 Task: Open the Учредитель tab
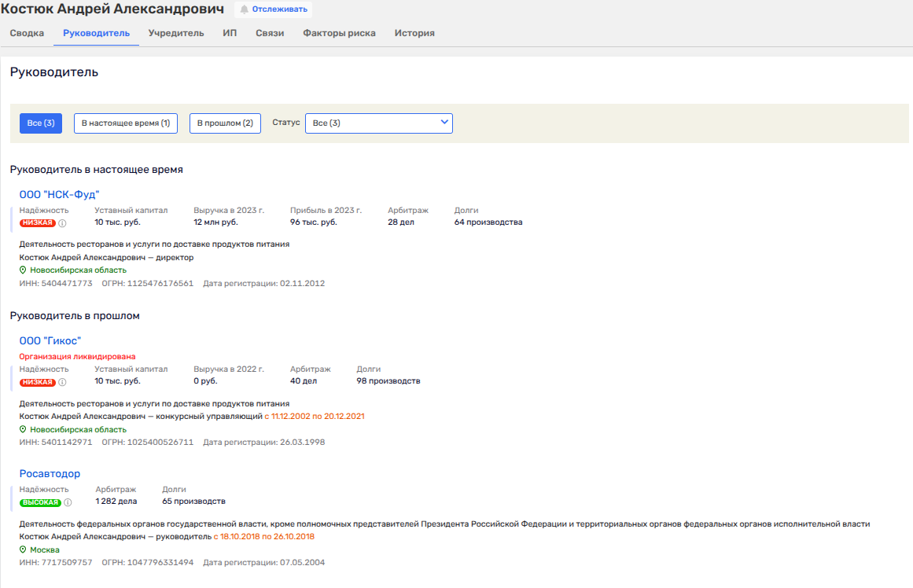[x=176, y=33]
